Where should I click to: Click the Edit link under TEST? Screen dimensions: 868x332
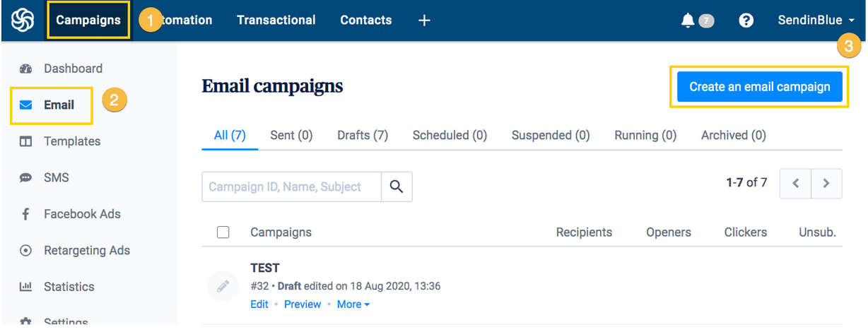pyautogui.click(x=259, y=304)
